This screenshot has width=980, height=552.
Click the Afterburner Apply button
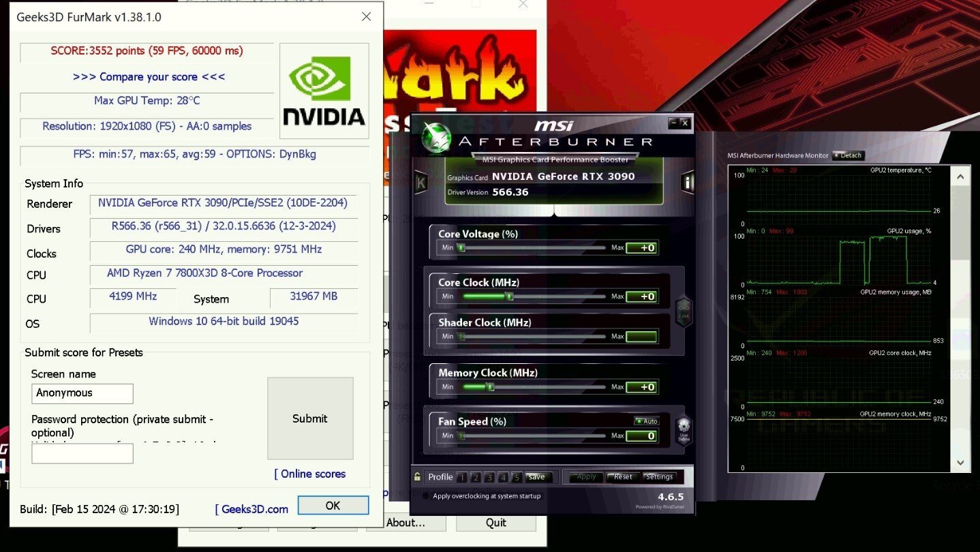586,477
